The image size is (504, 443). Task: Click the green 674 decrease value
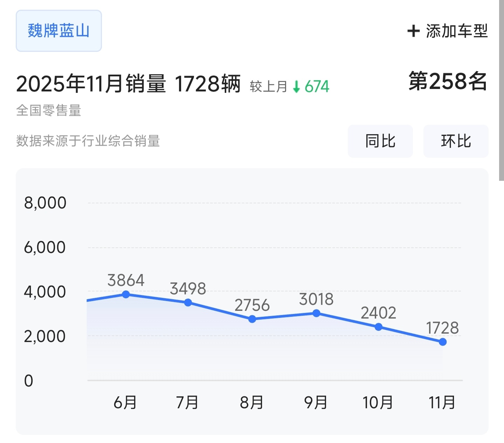click(x=317, y=87)
